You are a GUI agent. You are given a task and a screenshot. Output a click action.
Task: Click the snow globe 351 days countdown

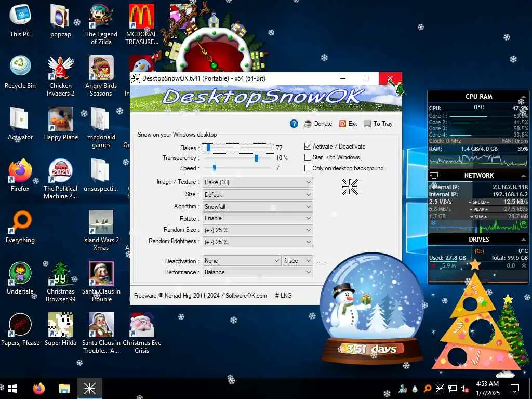(372, 309)
